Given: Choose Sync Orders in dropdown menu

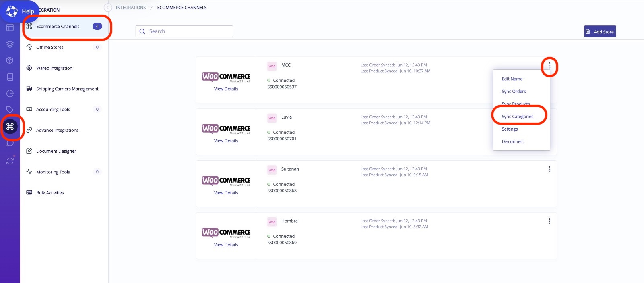Looking at the screenshot, I should coord(514,92).
